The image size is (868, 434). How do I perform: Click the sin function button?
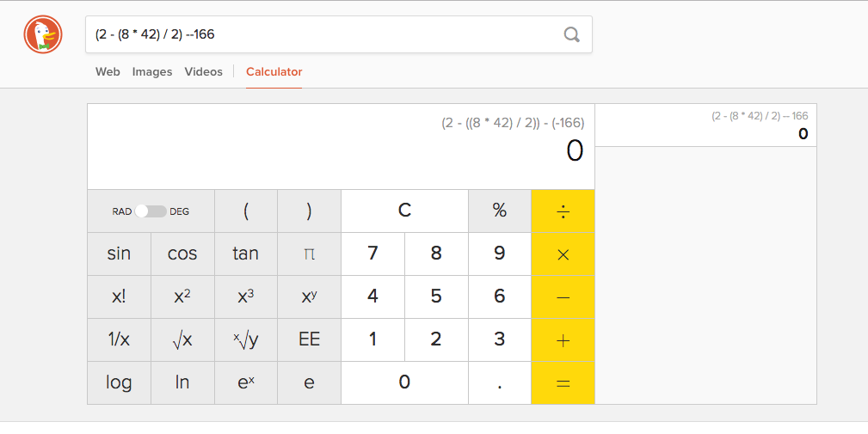pos(119,254)
